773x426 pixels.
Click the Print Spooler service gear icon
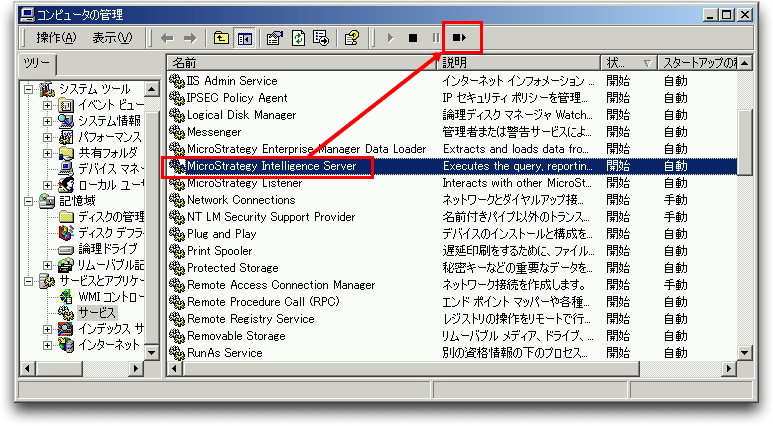pyautogui.click(x=176, y=251)
